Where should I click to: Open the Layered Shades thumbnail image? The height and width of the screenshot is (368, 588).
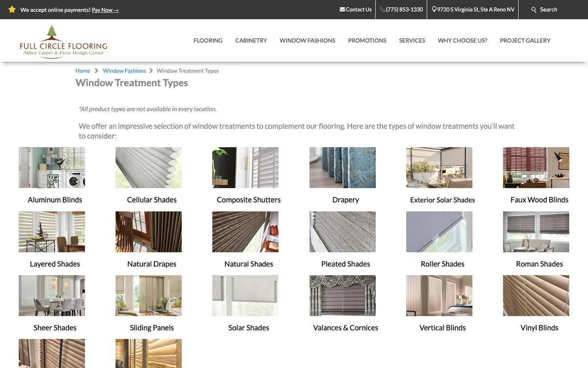point(52,232)
